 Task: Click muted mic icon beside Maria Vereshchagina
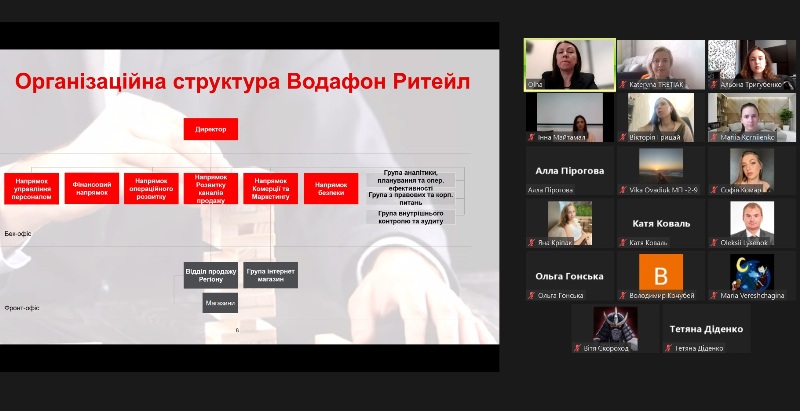pos(714,295)
